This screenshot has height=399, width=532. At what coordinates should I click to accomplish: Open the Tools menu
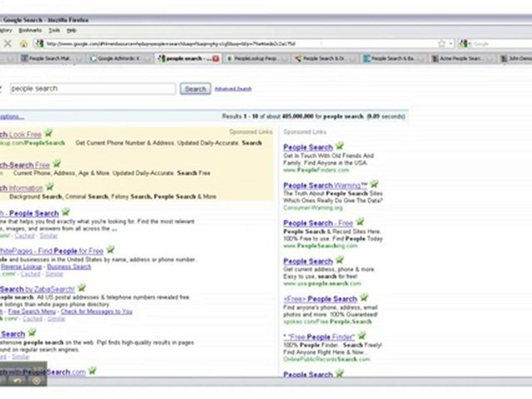54,30
